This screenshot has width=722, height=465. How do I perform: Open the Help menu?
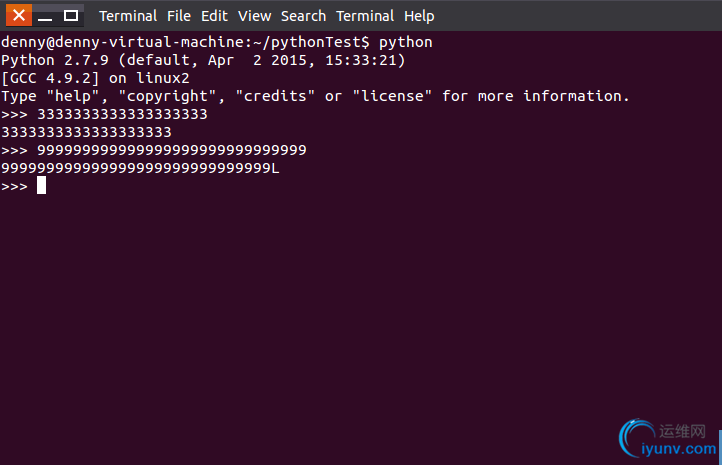419,16
